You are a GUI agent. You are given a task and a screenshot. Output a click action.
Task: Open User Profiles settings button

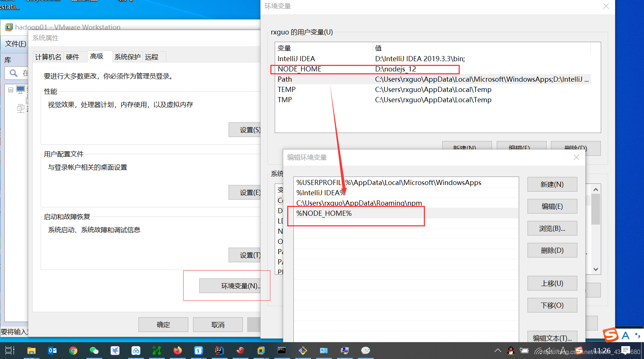tap(245, 192)
